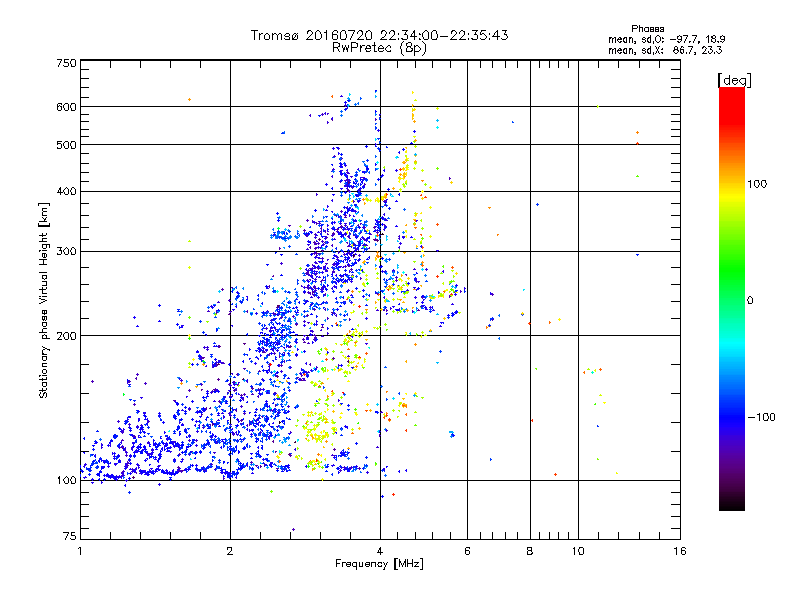
Task: Click the '75' height tick label
Action: (70, 536)
